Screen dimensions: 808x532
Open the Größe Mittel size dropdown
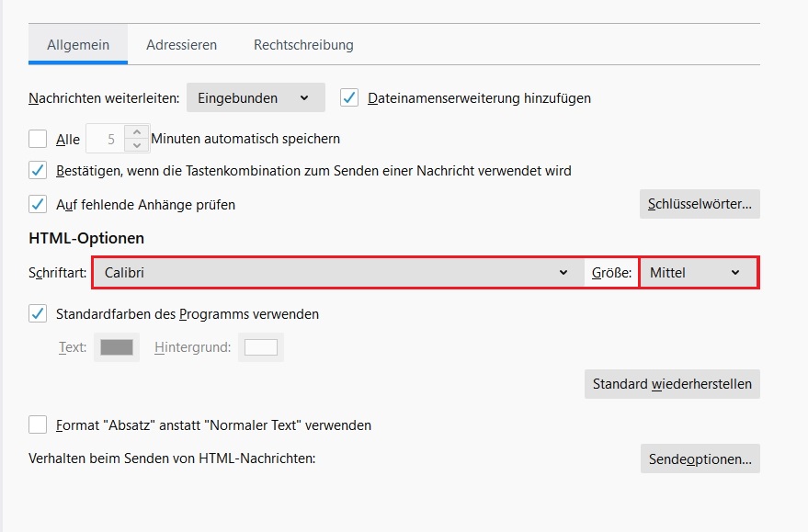[x=698, y=272]
